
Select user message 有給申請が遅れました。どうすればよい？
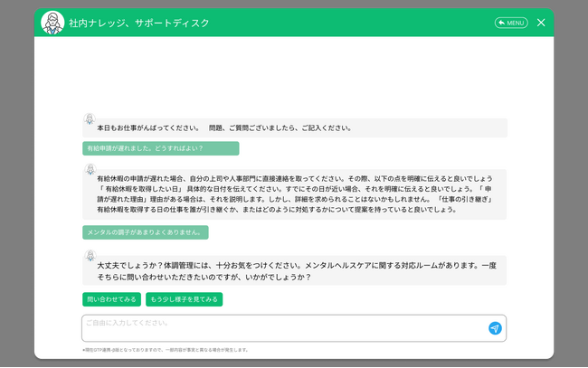(x=160, y=148)
